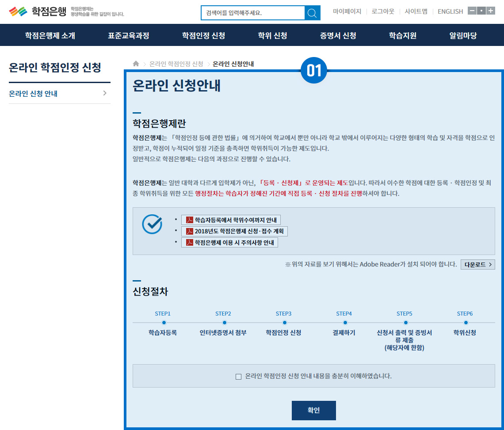
Task: Click the search input field
Action: click(252, 13)
